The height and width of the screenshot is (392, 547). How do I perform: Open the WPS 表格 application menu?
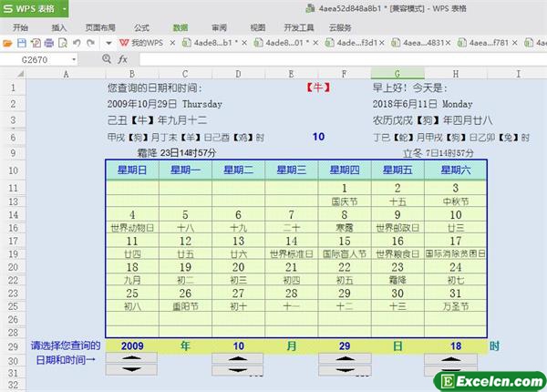[35, 9]
